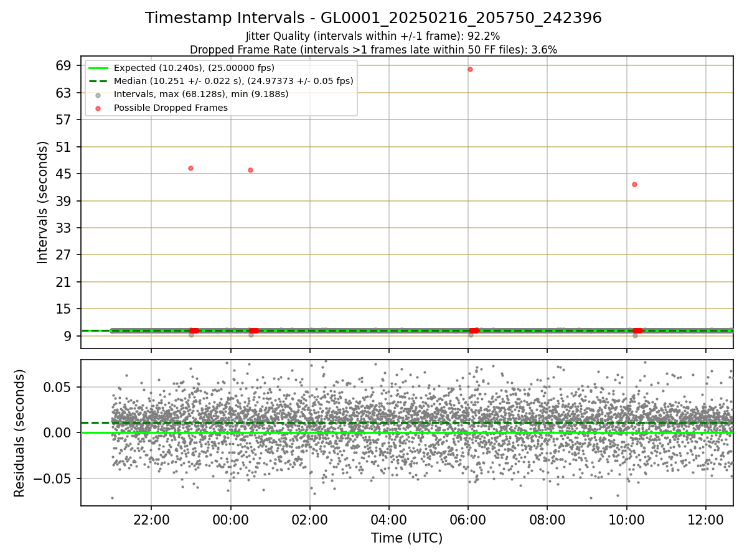The image size is (747, 560).
Task: Click the 02:00 x-axis tick label
Action: click(x=310, y=520)
